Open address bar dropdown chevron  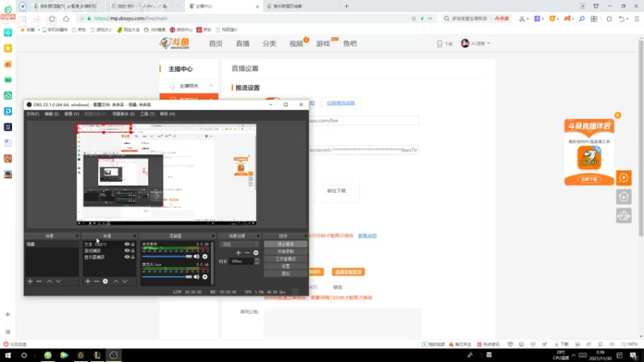tap(430, 19)
